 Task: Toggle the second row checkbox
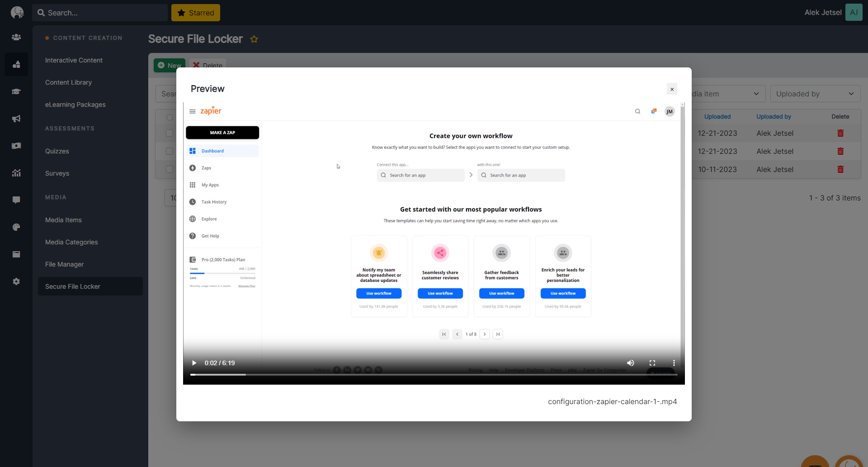[x=170, y=151]
